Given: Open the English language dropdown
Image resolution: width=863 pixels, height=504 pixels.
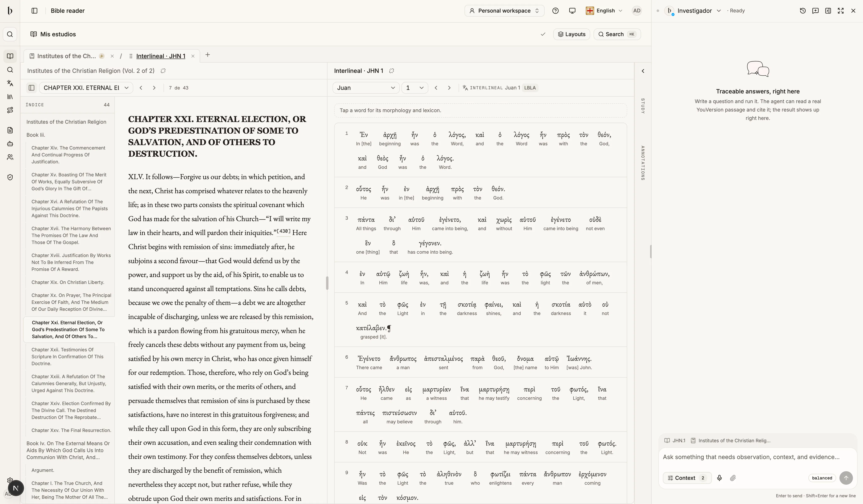Looking at the screenshot, I should tap(604, 11).
